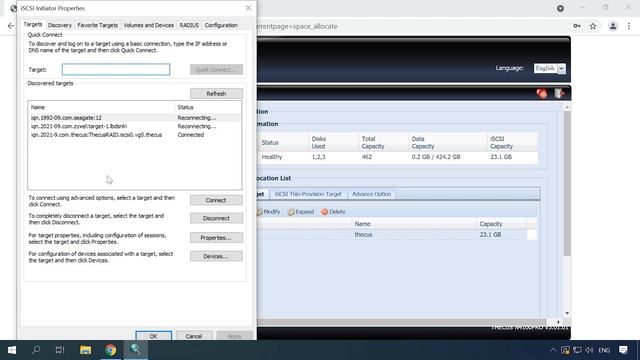Open the Volumes and Devices tab
640x360 pixels.
tap(149, 25)
